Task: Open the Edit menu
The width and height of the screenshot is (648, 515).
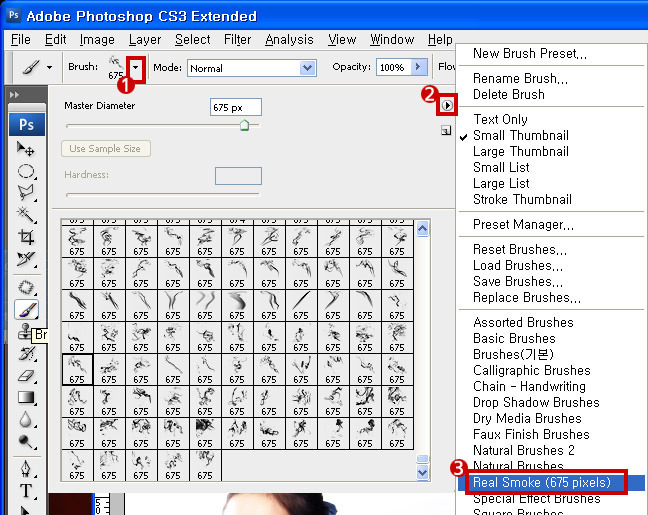Action: [x=55, y=40]
